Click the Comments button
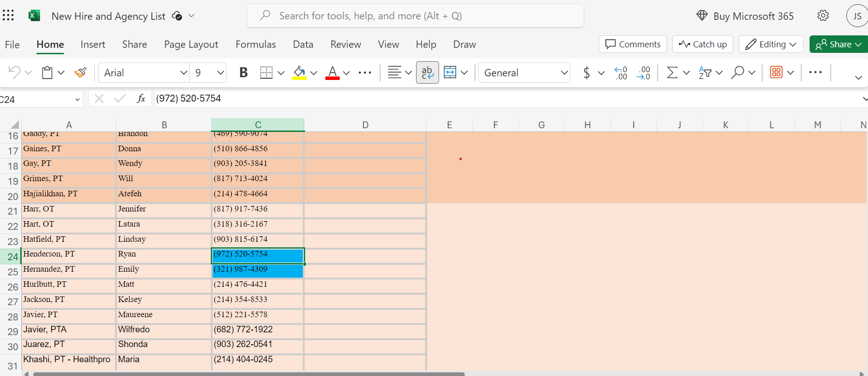 point(632,44)
